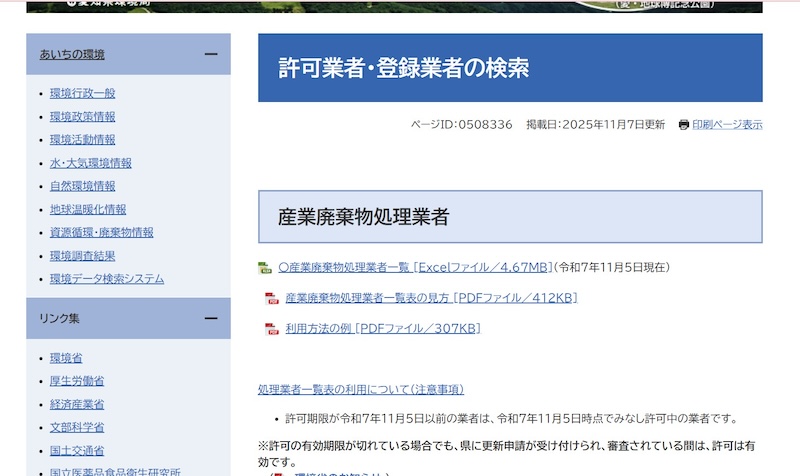Open 水・大気環境情報 link
800x476 pixels.
[90, 163]
